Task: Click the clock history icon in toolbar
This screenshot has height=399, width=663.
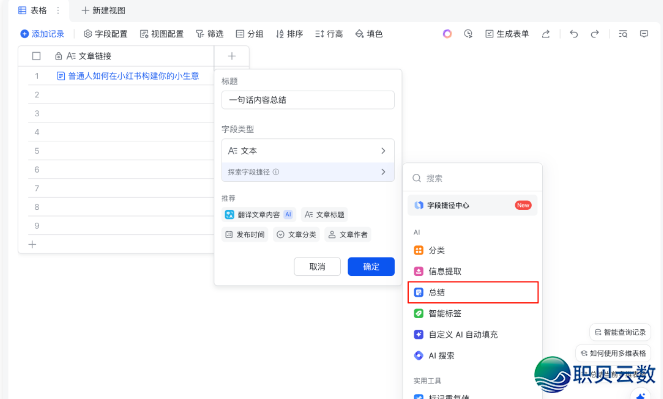Action: tap(468, 34)
